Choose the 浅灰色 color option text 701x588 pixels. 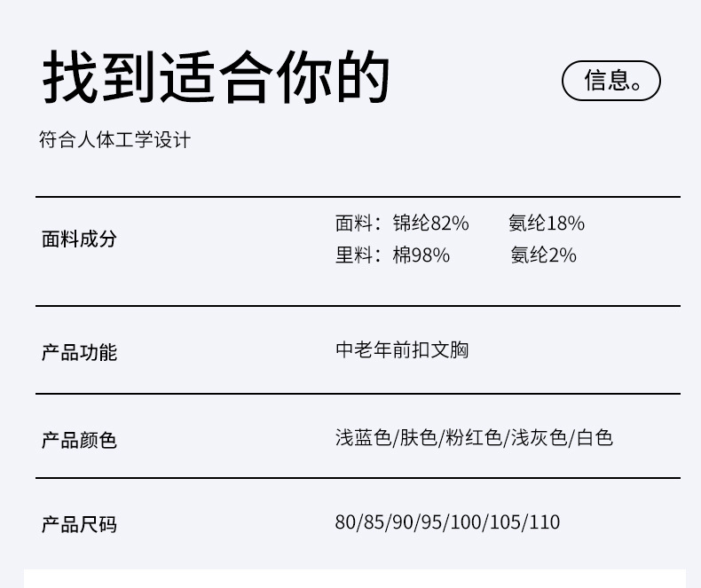click(x=539, y=438)
